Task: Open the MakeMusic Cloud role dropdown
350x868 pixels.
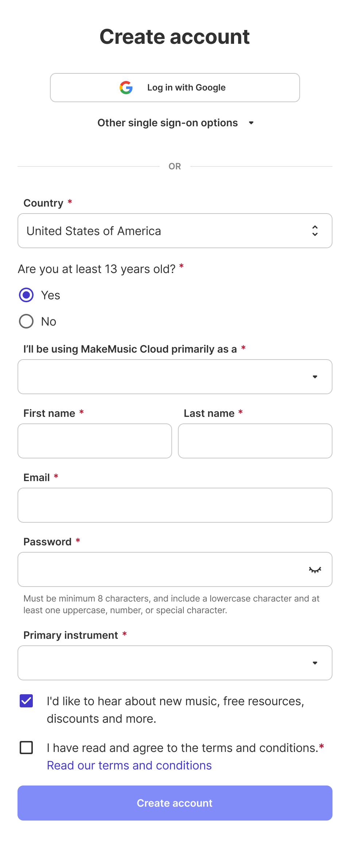Action: tap(175, 377)
